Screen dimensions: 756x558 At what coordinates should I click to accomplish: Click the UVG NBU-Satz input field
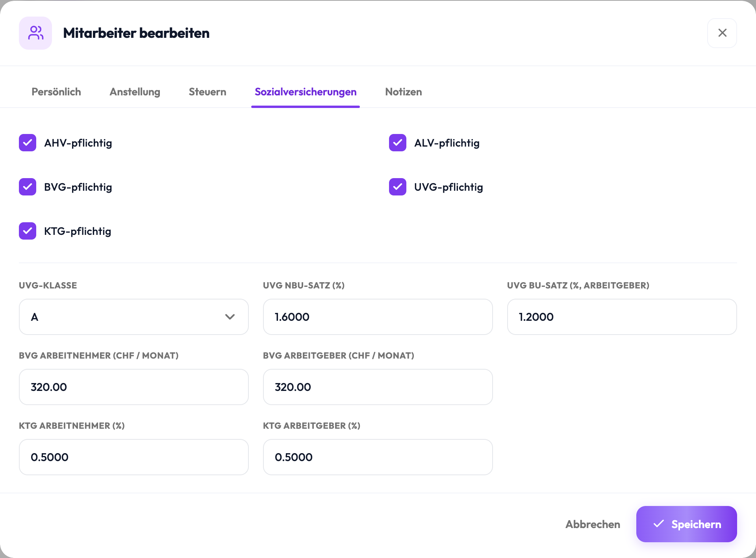point(378,317)
